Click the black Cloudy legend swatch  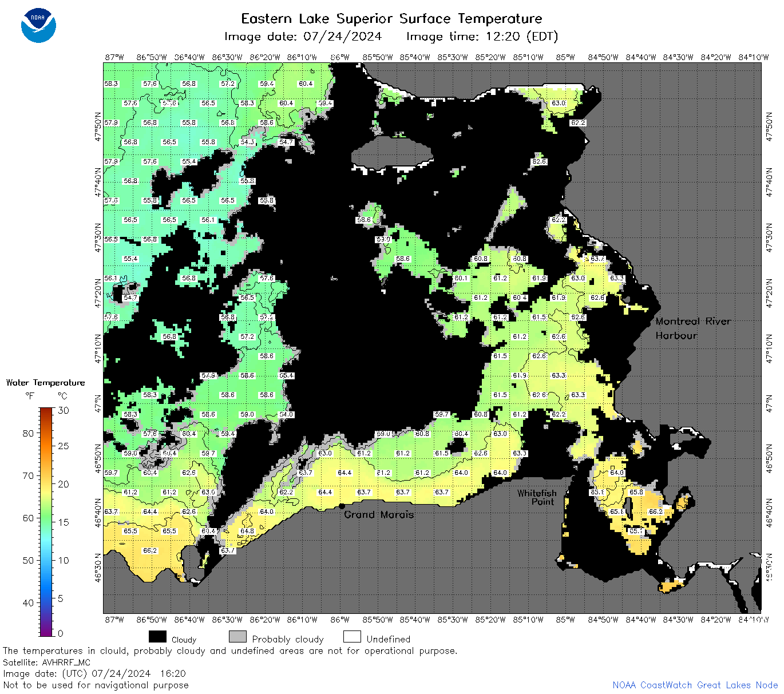click(157, 637)
